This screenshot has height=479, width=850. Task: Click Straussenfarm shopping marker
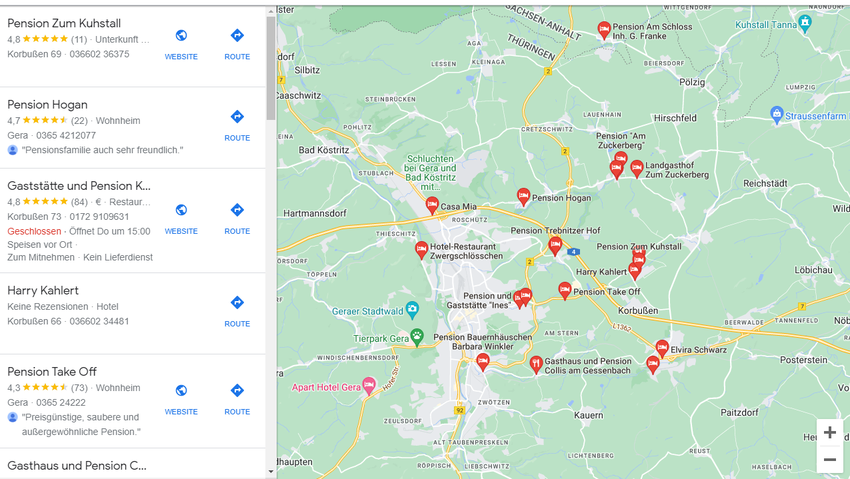777,115
